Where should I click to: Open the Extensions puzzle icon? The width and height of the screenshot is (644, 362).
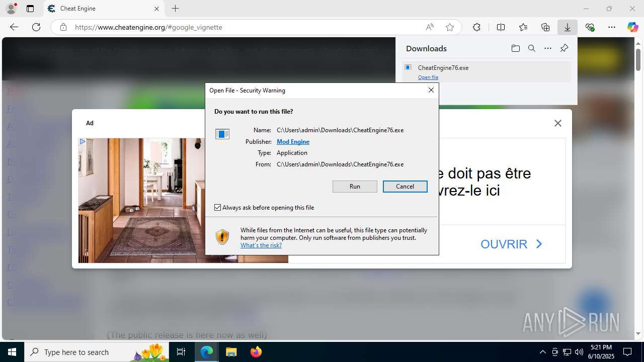pos(476,27)
